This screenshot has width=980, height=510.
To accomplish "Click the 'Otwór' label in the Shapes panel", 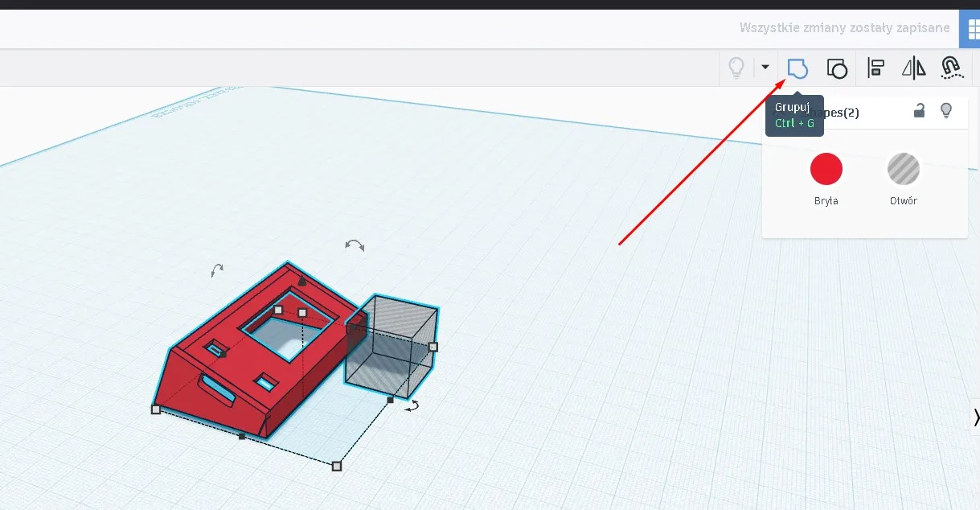I will (903, 201).
